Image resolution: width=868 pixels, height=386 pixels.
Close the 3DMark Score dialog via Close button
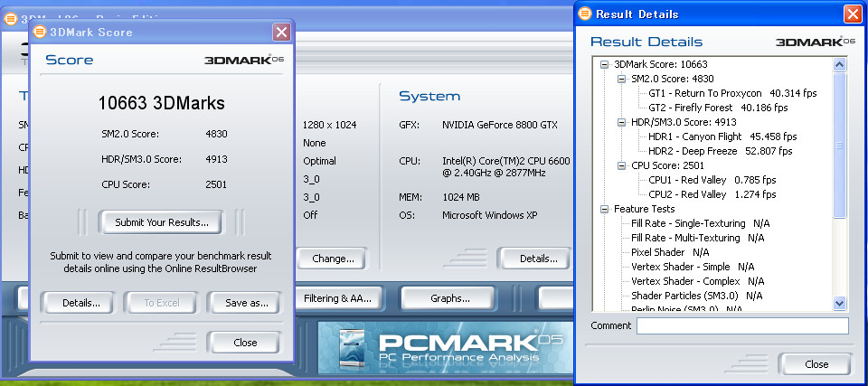point(245,343)
